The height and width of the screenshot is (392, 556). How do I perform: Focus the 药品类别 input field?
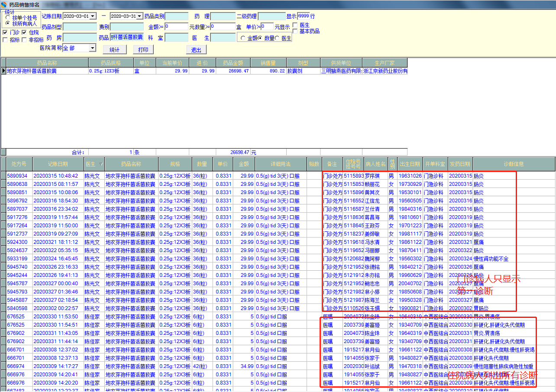[177, 16]
